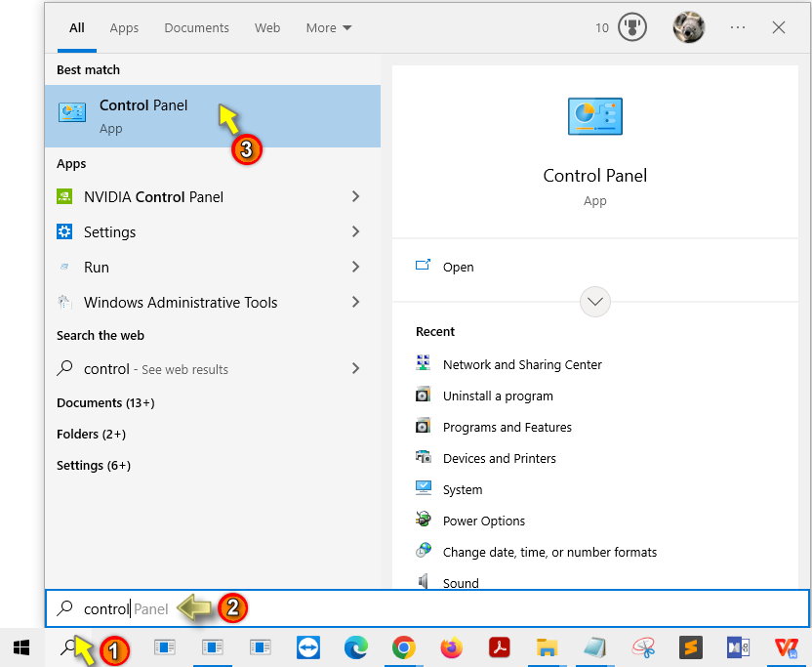The image size is (812, 667).
Task: Show Settings (6+) results
Action: pos(94,466)
